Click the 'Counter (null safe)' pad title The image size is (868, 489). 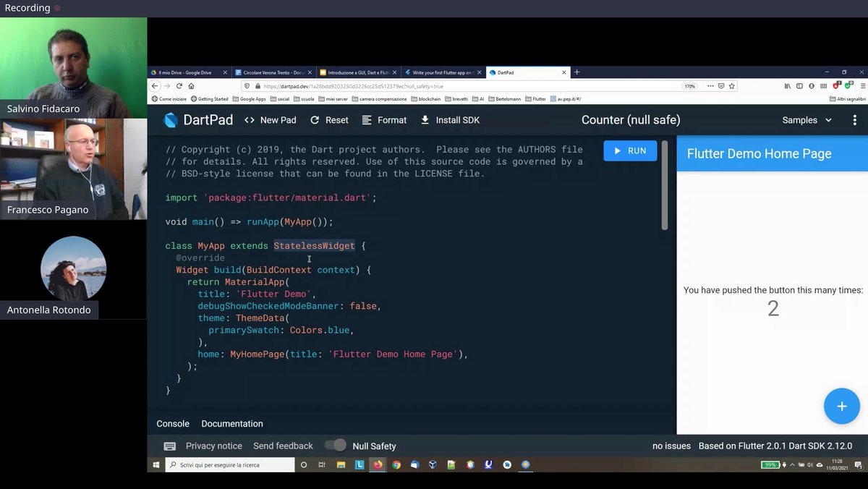pyautogui.click(x=631, y=120)
